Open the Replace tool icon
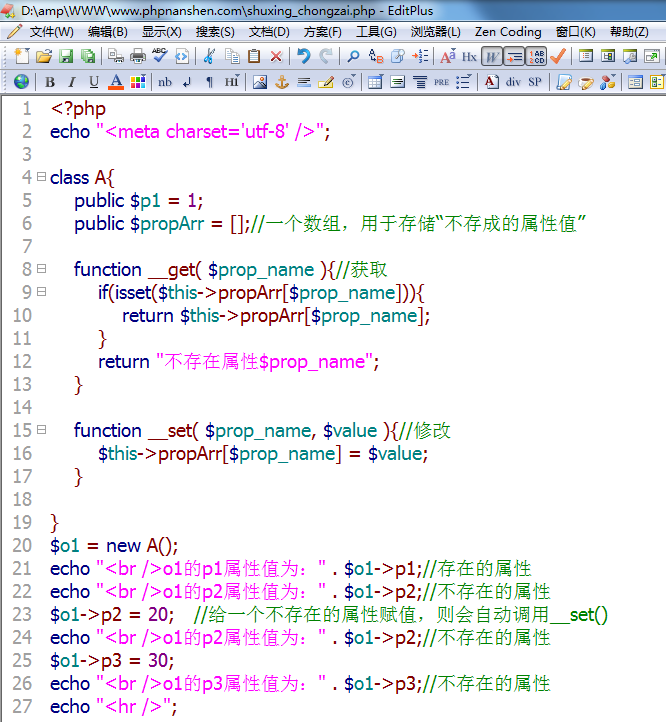 [375, 56]
